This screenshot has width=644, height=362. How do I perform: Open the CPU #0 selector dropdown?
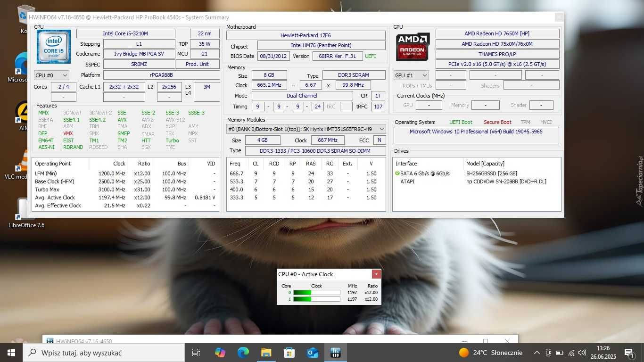pyautogui.click(x=51, y=75)
